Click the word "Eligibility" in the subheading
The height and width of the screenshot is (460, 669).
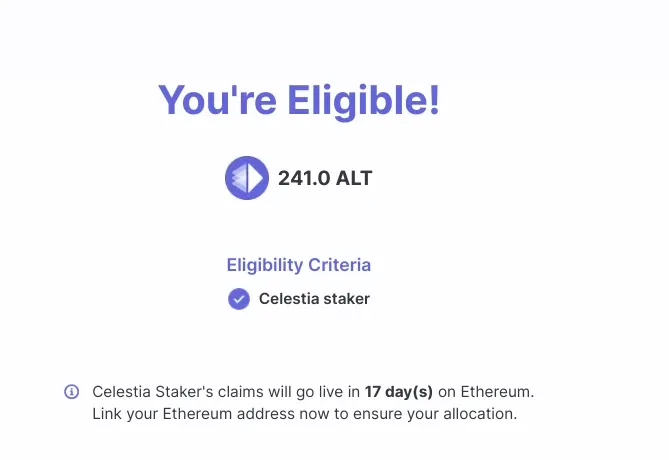point(265,265)
